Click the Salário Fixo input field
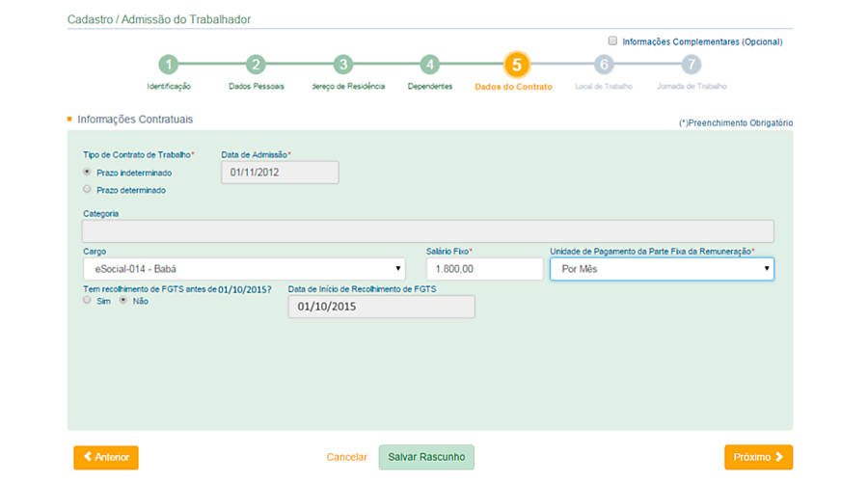The height and width of the screenshot is (484, 868). tap(484, 269)
